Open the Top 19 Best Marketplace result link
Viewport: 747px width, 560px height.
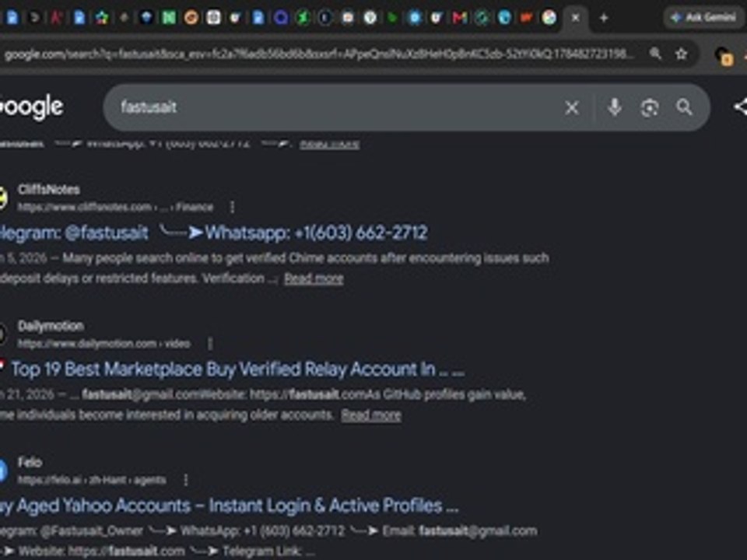point(238,369)
